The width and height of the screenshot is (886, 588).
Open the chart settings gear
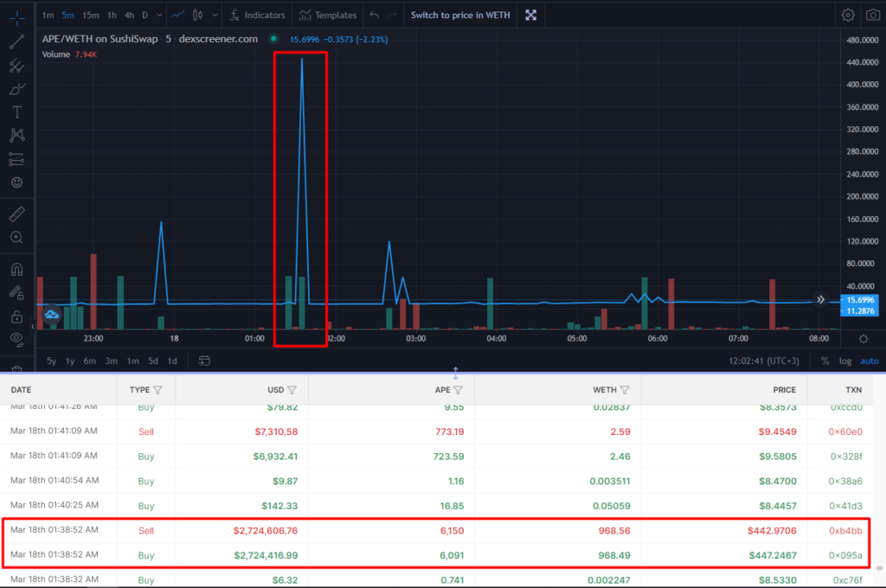point(848,15)
